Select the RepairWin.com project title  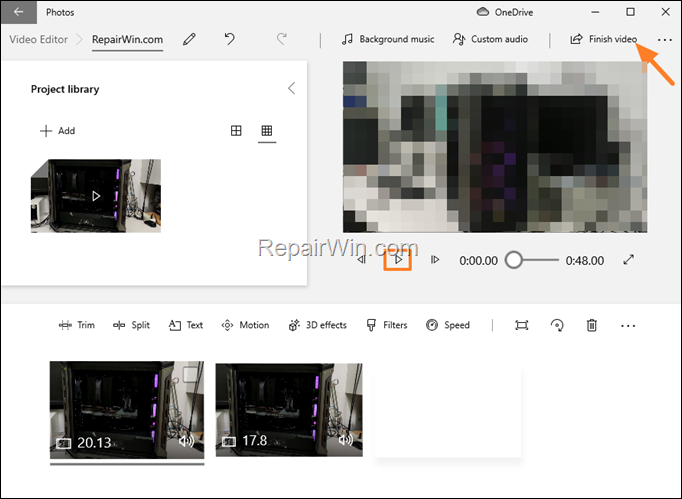click(x=127, y=39)
